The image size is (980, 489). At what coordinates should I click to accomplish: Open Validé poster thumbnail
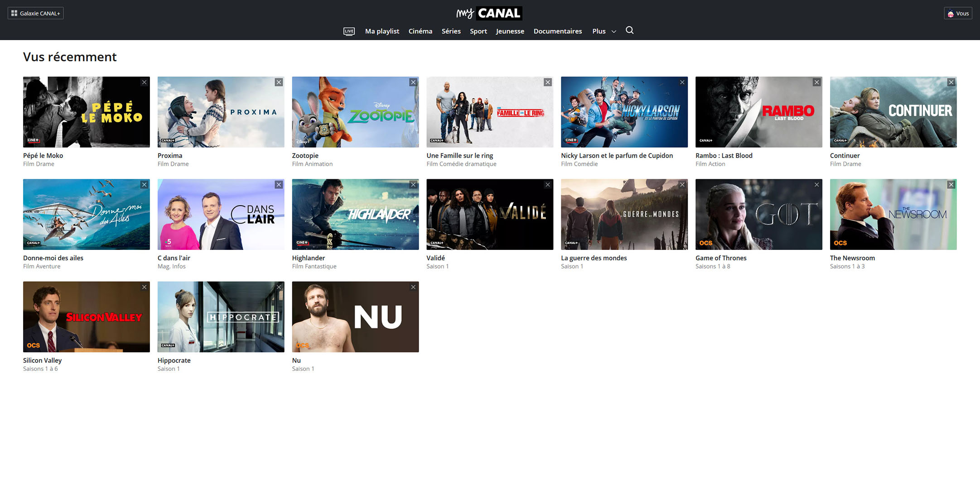coord(490,214)
